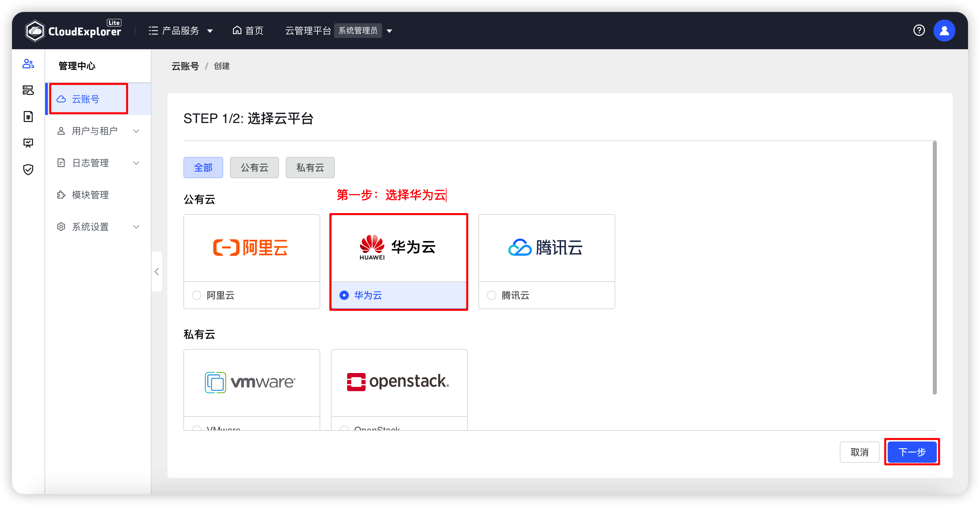Select the billing document sidebar icon

point(28,116)
